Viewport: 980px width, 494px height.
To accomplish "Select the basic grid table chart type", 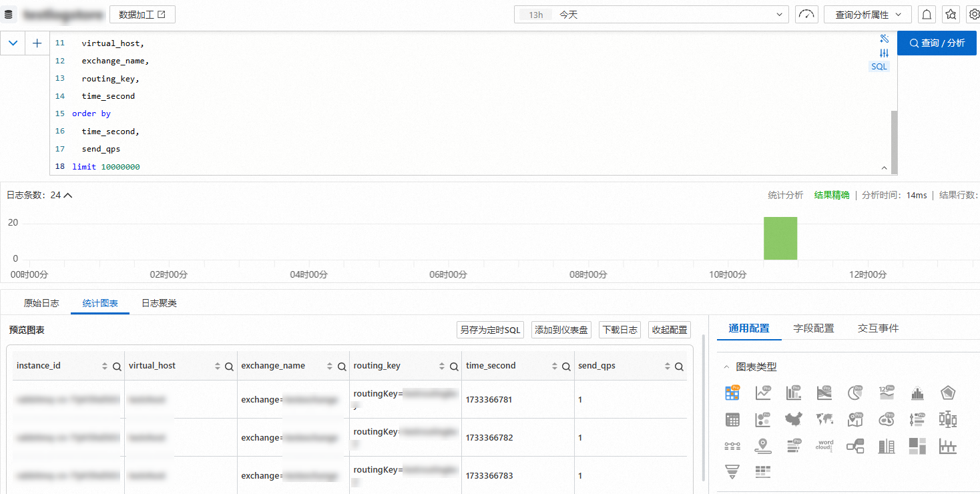I will tap(732, 420).
